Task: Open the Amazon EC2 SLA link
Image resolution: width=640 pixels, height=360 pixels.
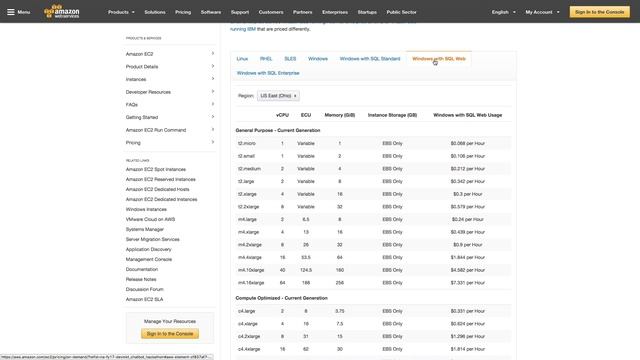Action: pos(144,299)
